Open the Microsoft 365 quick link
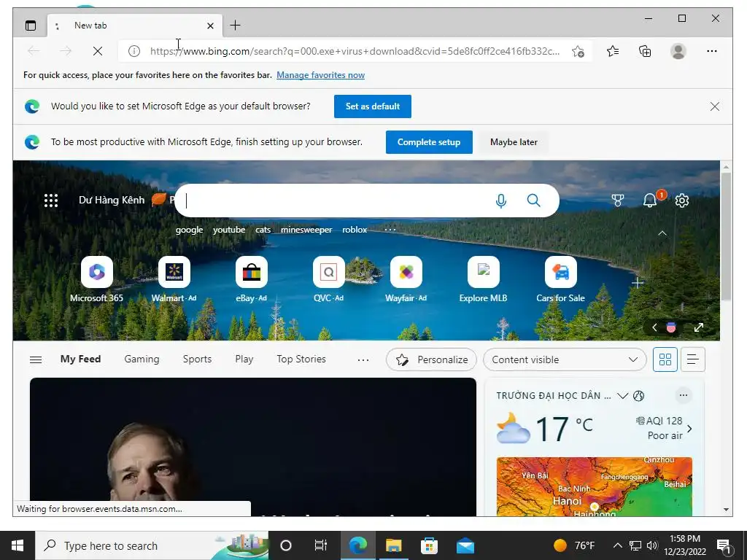The height and width of the screenshot is (560, 747). (97, 280)
